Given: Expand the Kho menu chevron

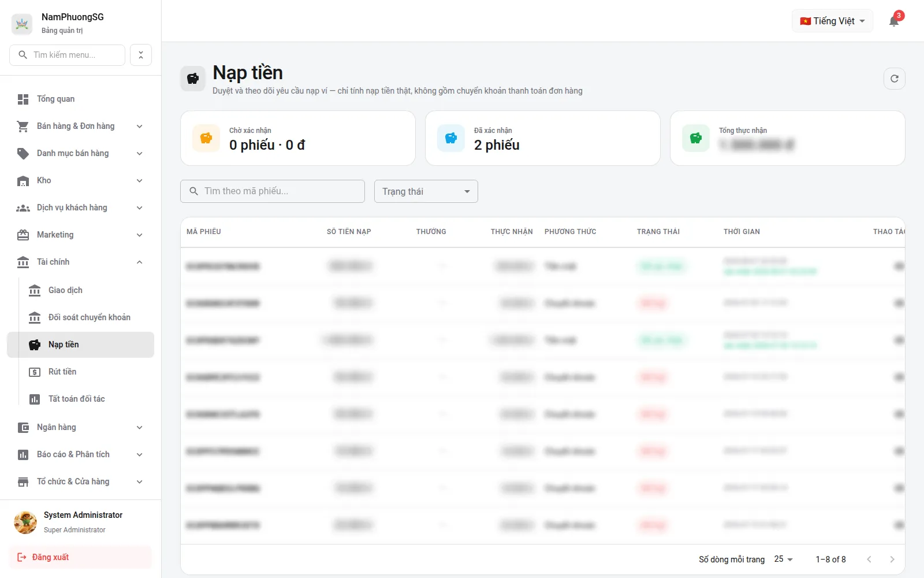Looking at the screenshot, I should coord(140,180).
